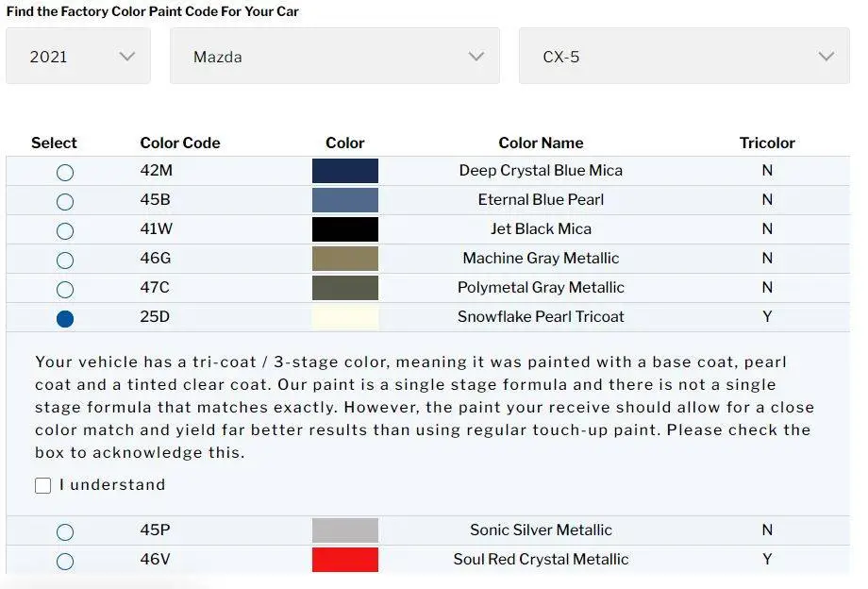
Task: Click the Color Code column header
Action: click(x=180, y=143)
